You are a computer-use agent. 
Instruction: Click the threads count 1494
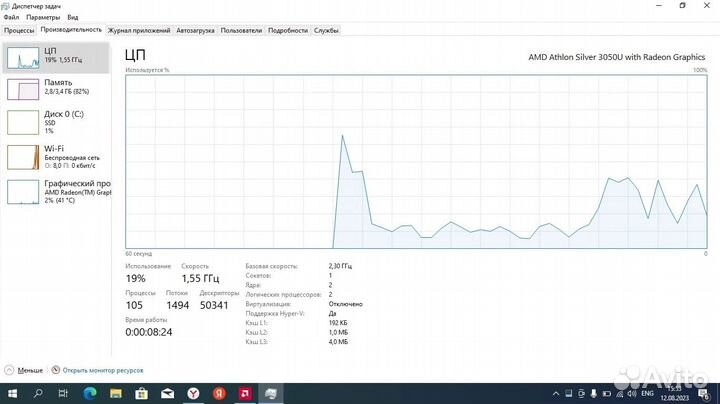(177, 305)
